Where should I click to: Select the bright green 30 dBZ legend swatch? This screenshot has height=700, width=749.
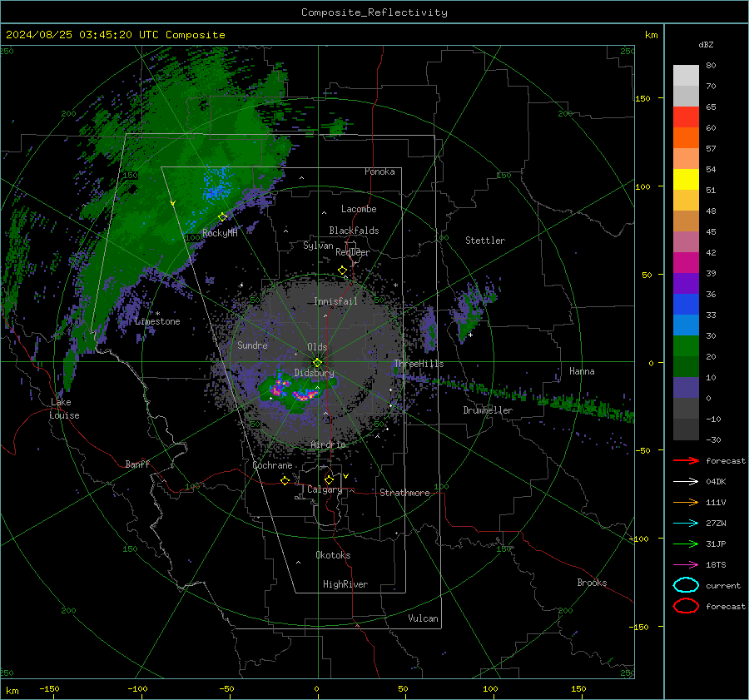click(686, 345)
